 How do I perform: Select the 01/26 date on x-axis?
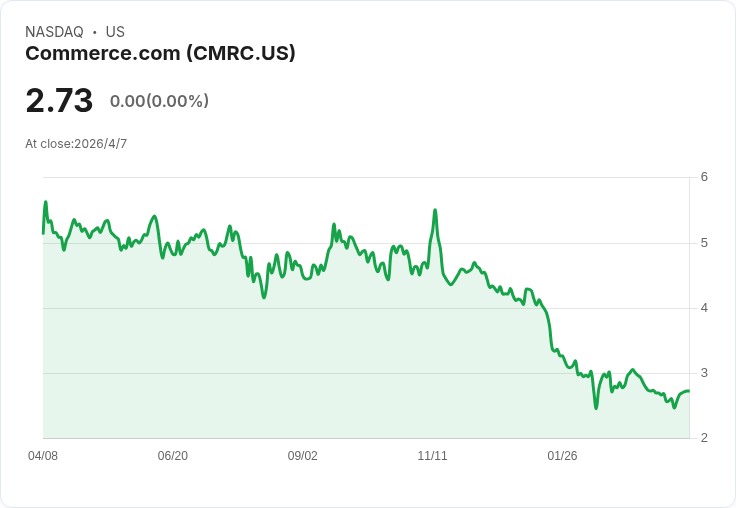(562, 456)
